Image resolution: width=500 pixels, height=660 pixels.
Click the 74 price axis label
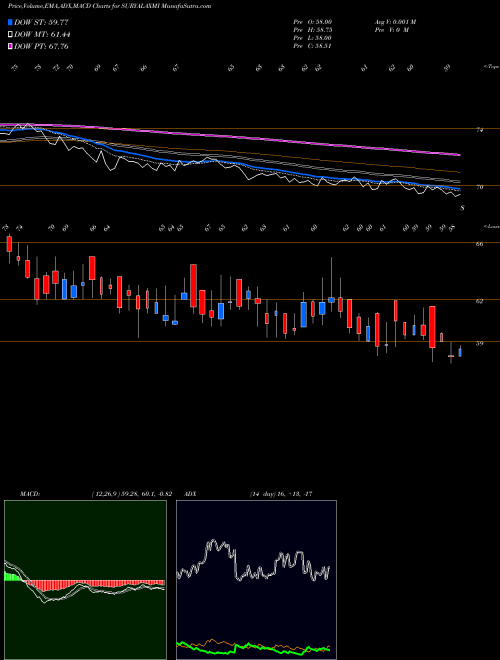click(x=479, y=130)
